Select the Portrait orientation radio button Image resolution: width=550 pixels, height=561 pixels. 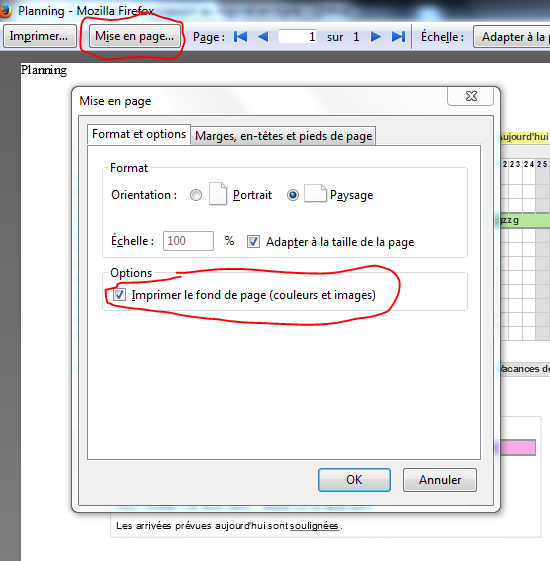point(196,195)
